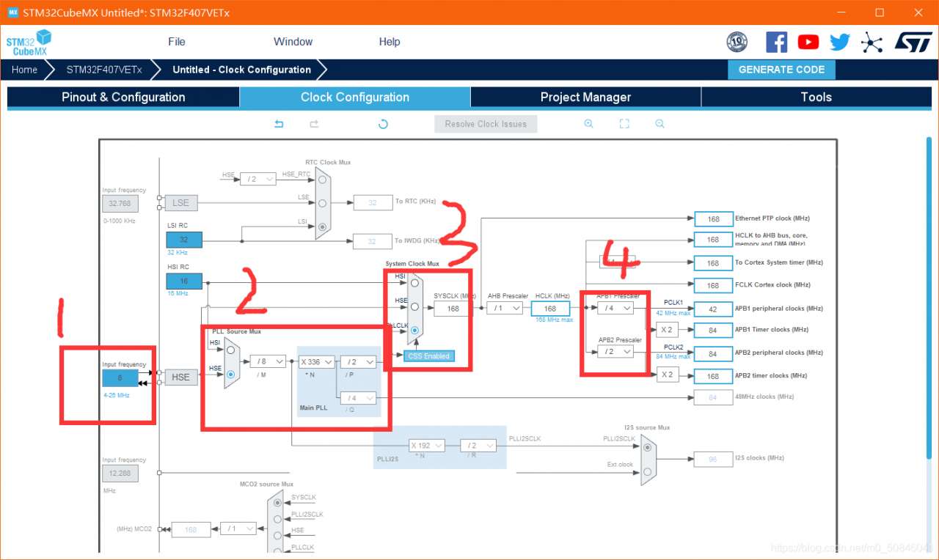Click the reset/refresh clock icon in toolbar

coord(382,124)
